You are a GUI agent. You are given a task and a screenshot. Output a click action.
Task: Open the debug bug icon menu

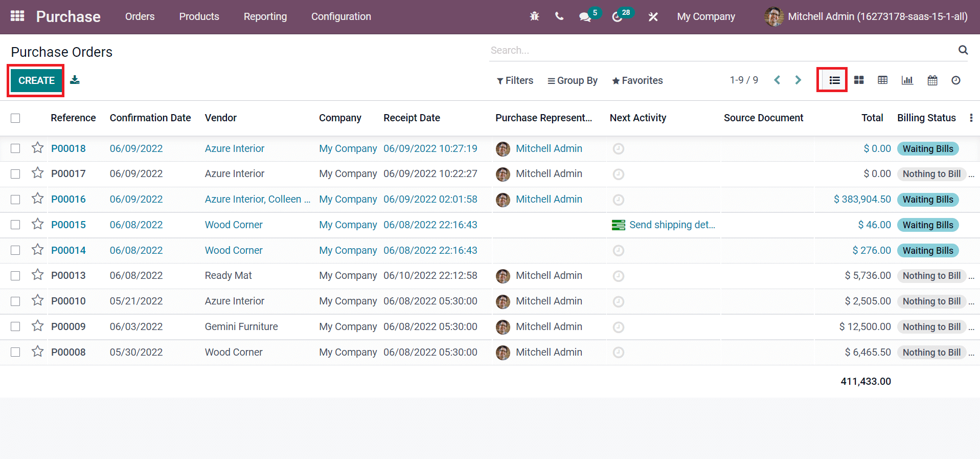pyautogui.click(x=534, y=16)
